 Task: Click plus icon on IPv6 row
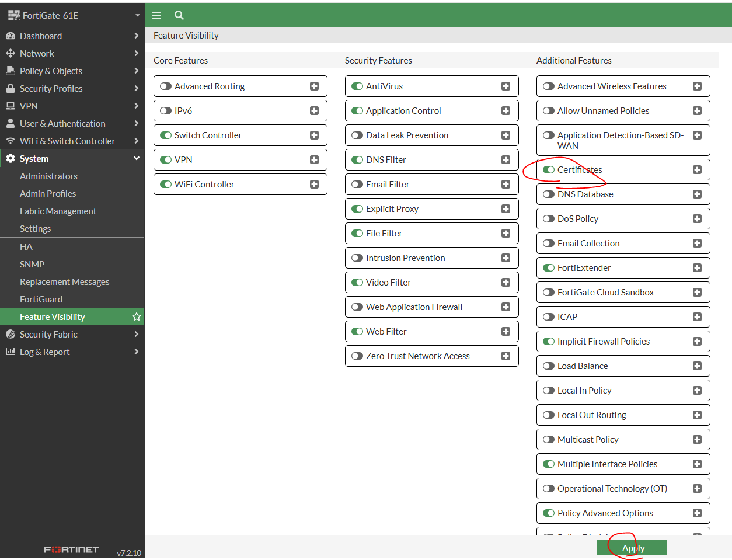[314, 110]
